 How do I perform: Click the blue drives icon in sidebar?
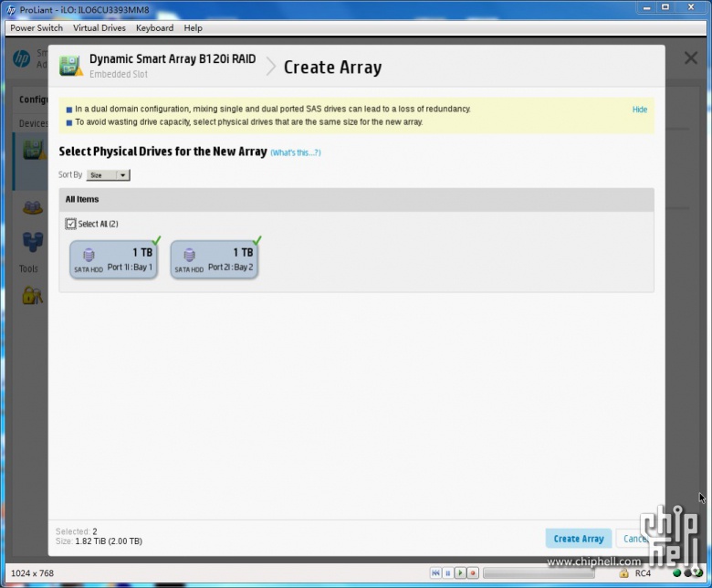tap(33, 241)
